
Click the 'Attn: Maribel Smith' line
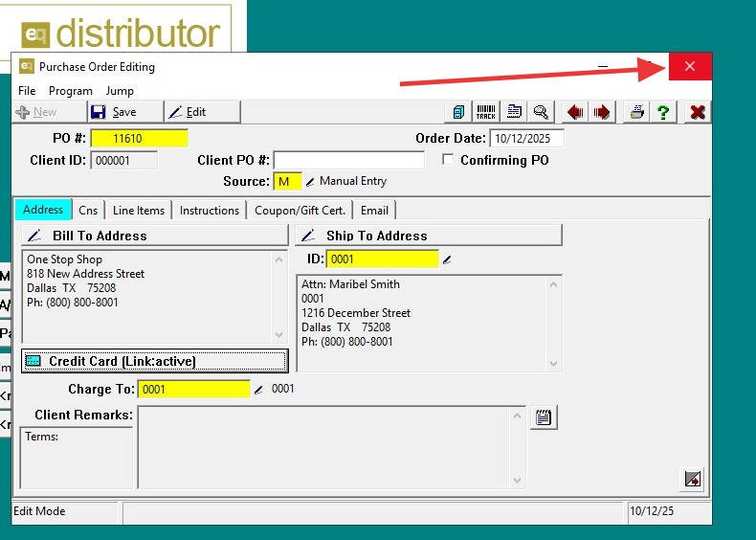pos(350,284)
